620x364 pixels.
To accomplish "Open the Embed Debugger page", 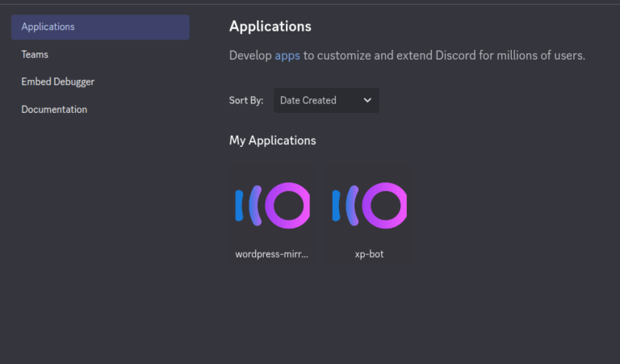I will tap(58, 82).
